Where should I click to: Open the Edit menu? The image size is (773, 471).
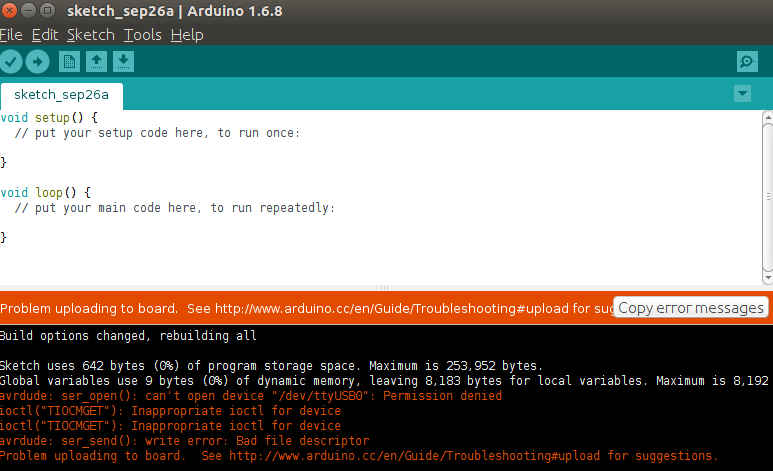click(x=45, y=35)
